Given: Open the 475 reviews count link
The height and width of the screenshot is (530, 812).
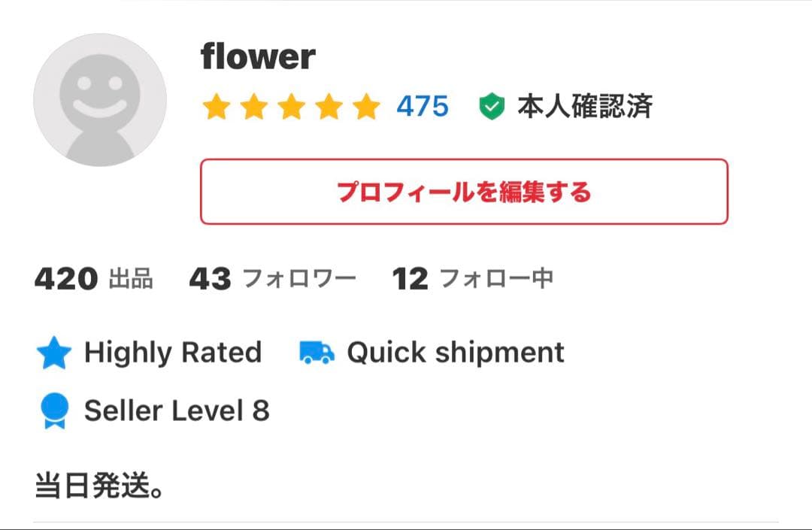Looking at the screenshot, I should [x=423, y=107].
